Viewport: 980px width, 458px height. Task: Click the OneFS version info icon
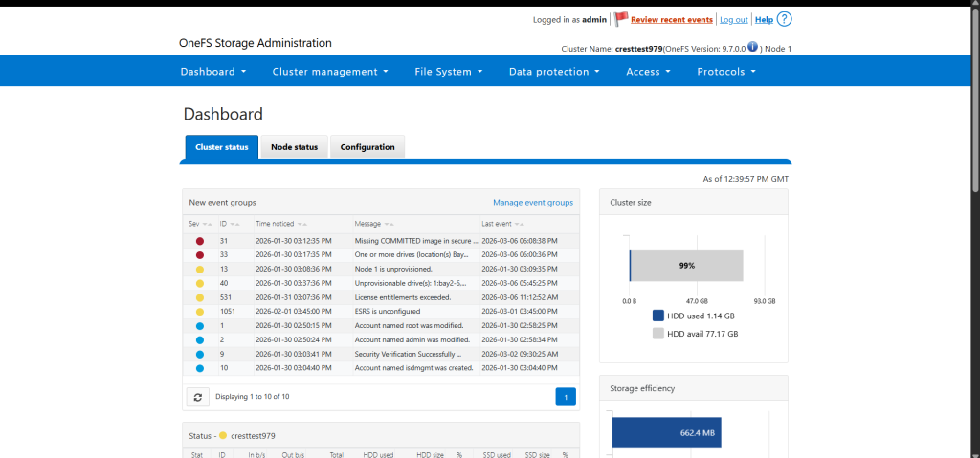pos(752,47)
